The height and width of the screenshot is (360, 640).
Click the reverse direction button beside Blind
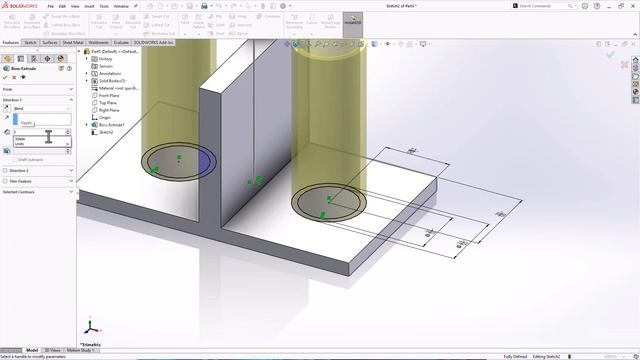pyautogui.click(x=7, y=108)
